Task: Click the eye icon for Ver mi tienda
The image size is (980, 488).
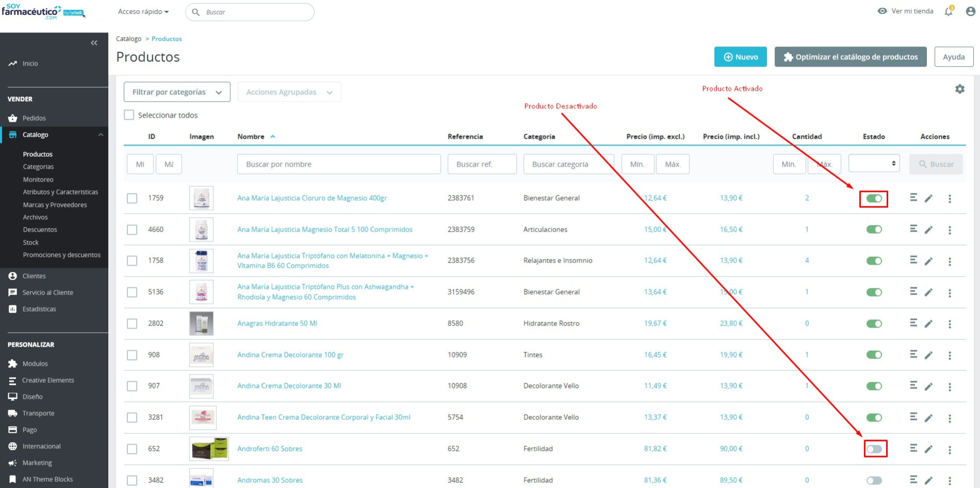Action: pyautogui.click(x=882, y=11)
